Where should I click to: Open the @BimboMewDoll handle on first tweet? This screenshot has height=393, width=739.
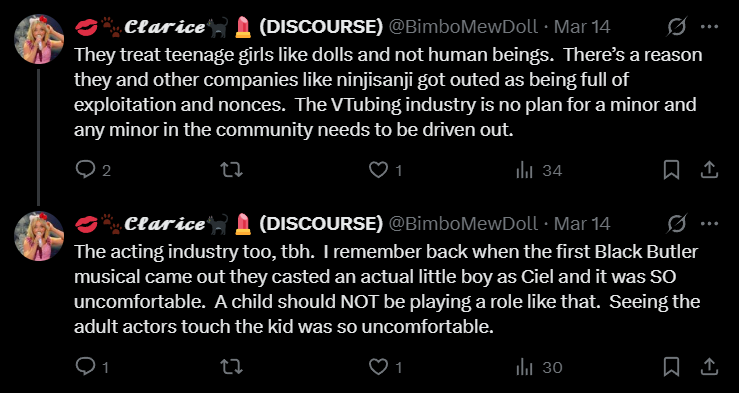point(462,27)
